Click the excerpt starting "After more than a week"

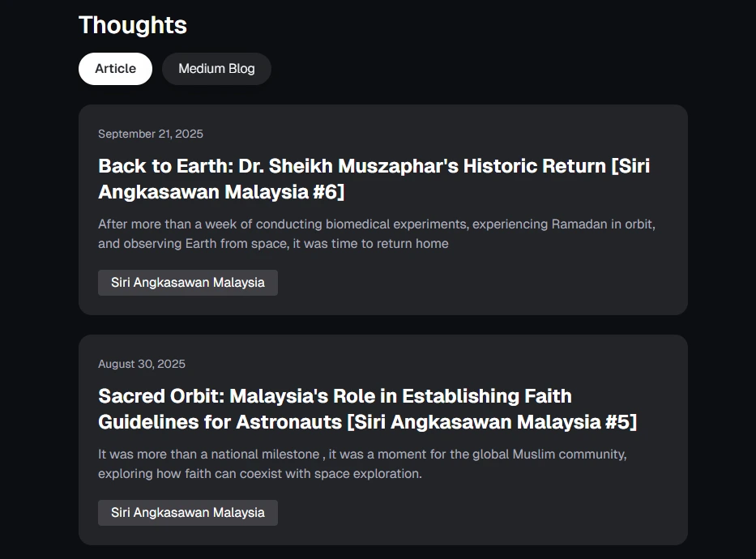376,233
